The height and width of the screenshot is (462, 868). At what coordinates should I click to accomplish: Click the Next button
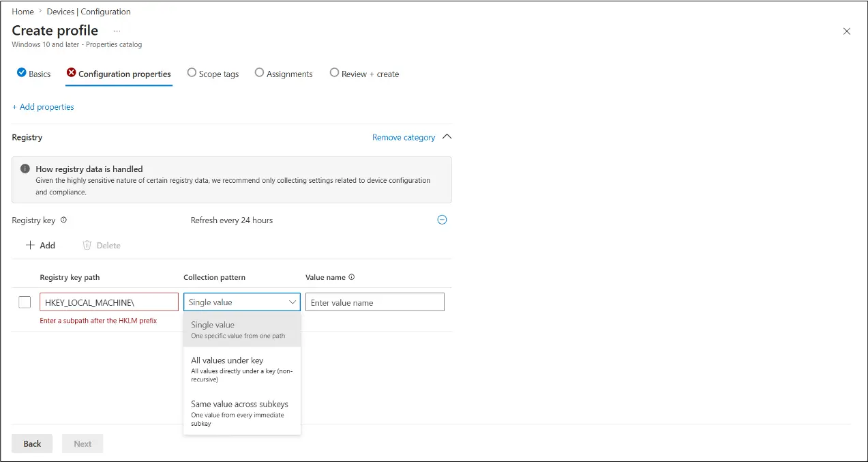point(83,444)
